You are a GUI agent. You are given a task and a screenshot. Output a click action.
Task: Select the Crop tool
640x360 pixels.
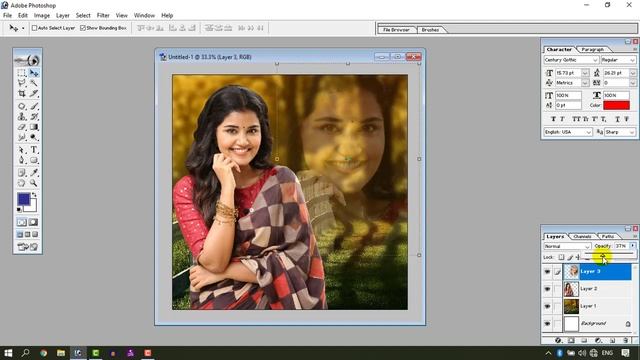pos(22,94)
